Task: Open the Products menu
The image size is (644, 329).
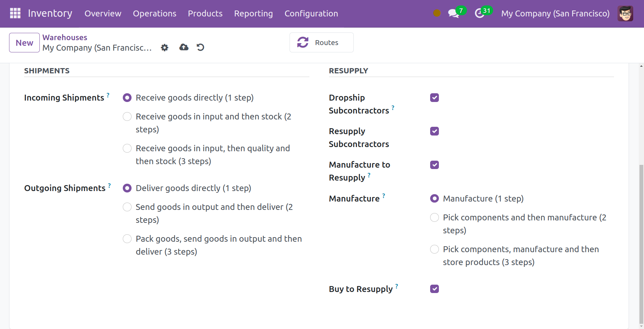Action: click(x=205, y=14)
